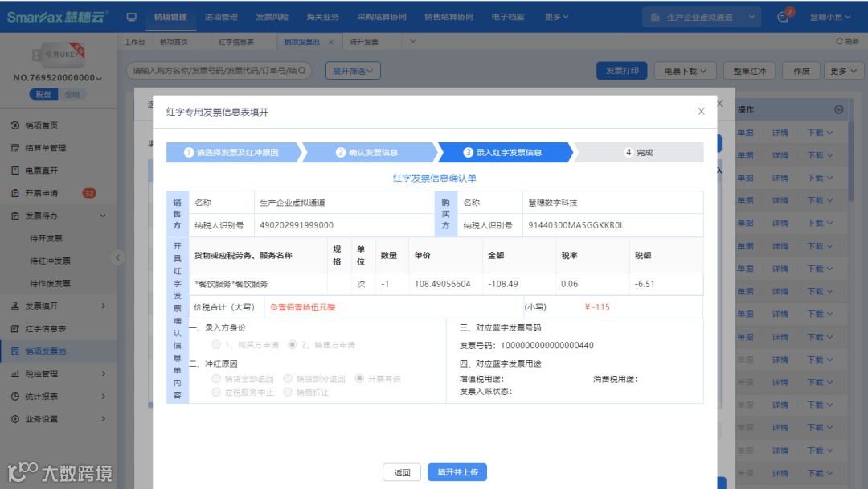Viewport: 868px width, 489px height.
Task: Open the 展开筛选 filter dropdown
Action: (353, 70)
